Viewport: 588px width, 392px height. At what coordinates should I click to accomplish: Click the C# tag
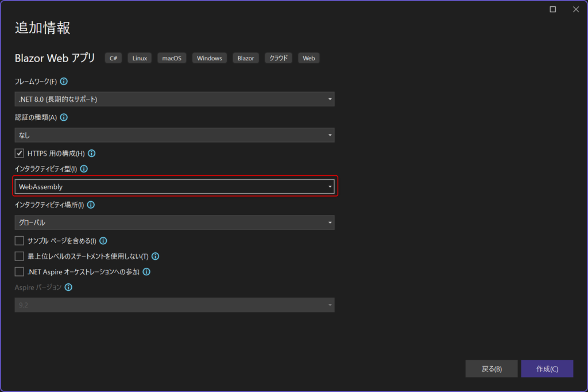113,58
